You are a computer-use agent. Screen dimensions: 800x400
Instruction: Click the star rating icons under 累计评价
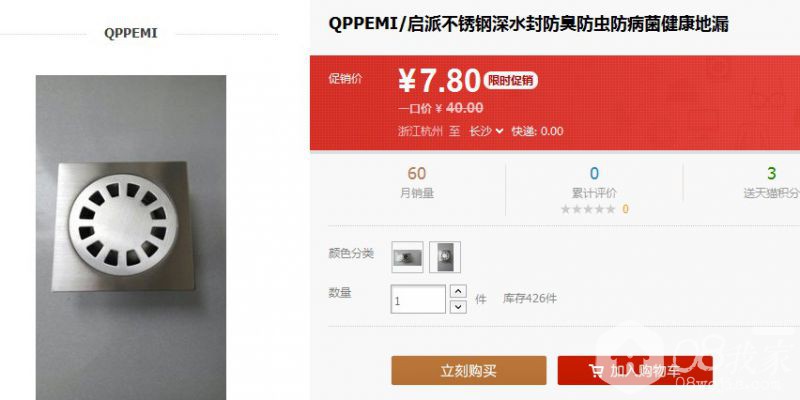coord(588,209)
